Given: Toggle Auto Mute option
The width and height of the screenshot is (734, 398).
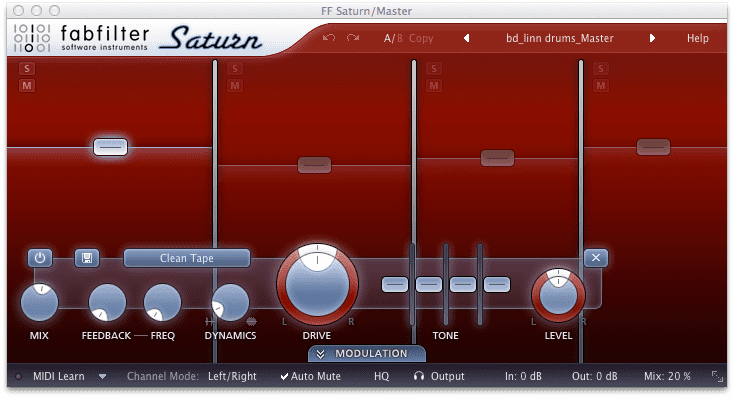Looking at the screenshot, I should click(310, 376).
